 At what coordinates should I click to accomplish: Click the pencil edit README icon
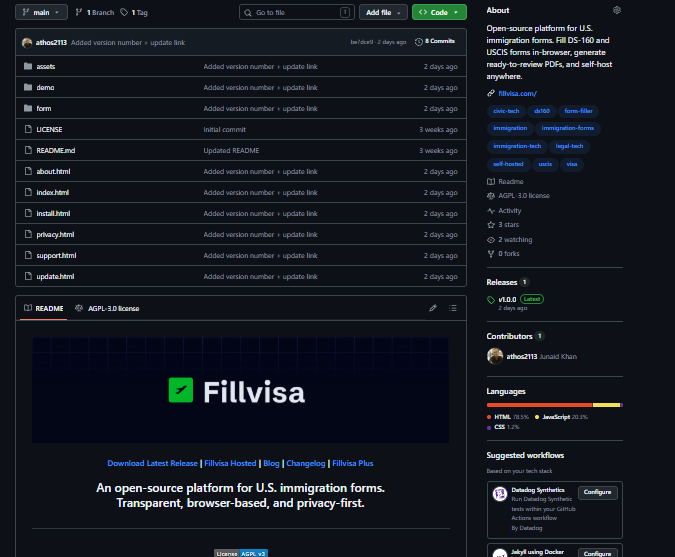(433, 308)
